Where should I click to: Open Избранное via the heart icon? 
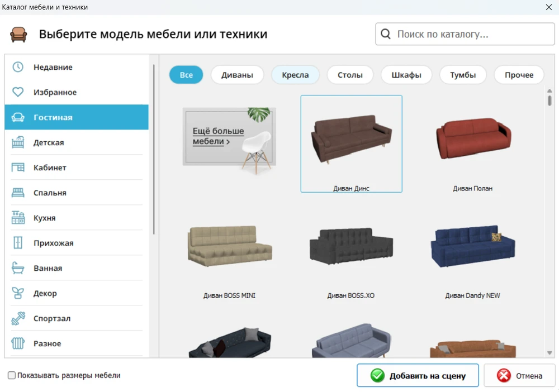[17, 92]
